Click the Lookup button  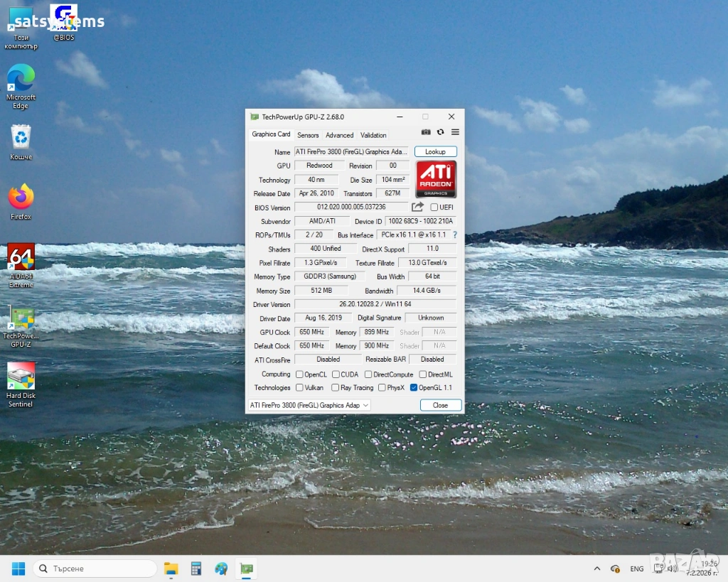435,152
